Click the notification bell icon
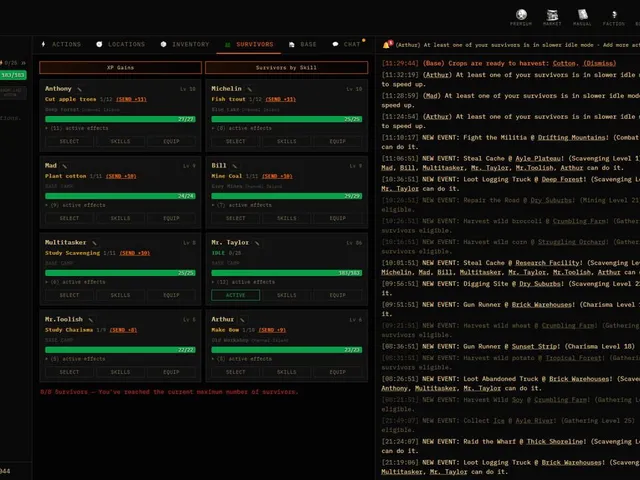The width and height of the screenshot is (640, 480). [386, 45]
